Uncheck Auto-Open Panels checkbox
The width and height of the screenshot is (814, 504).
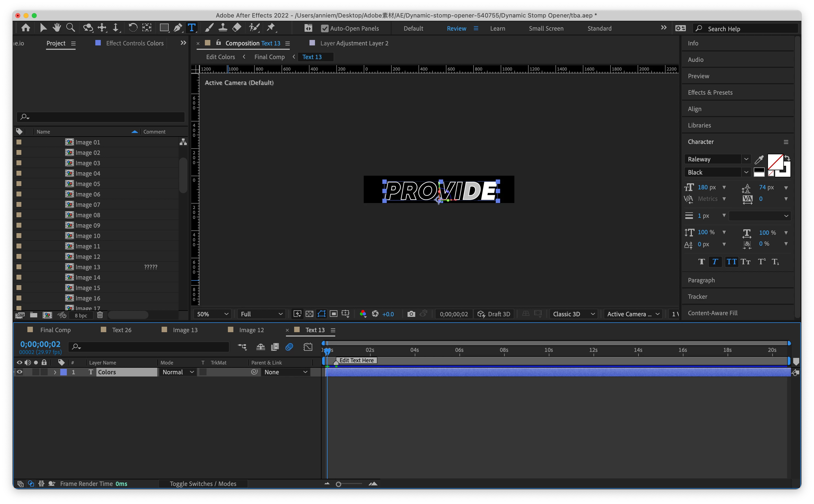(x=324, y=28)
